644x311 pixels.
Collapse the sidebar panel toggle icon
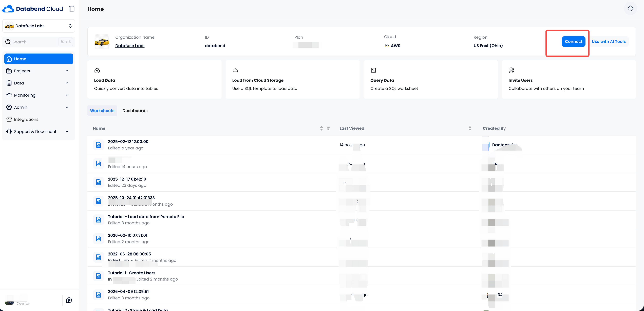71,9
